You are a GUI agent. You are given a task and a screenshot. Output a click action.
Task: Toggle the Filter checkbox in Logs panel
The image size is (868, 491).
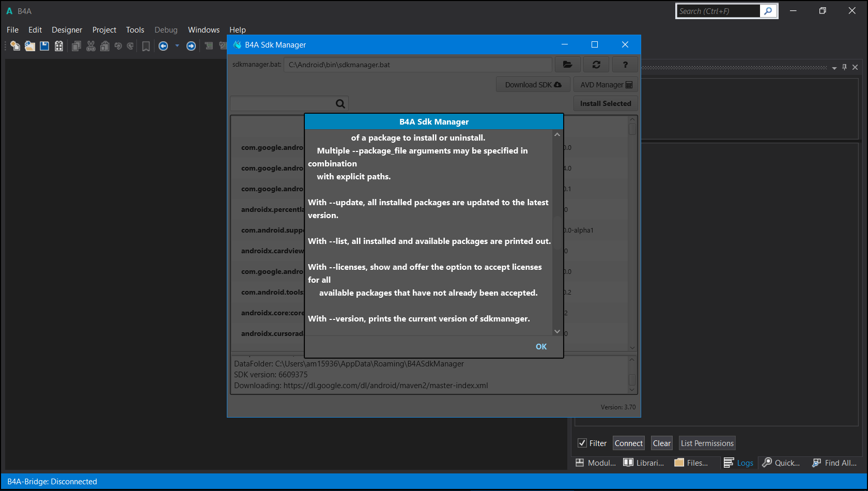[x=582, y=443]
